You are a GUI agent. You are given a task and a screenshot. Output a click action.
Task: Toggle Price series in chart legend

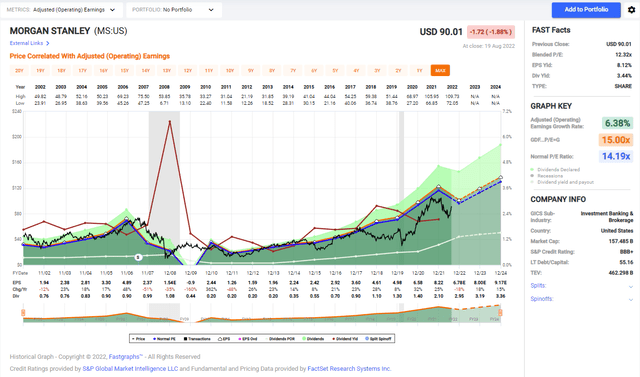tap(138, 339)
